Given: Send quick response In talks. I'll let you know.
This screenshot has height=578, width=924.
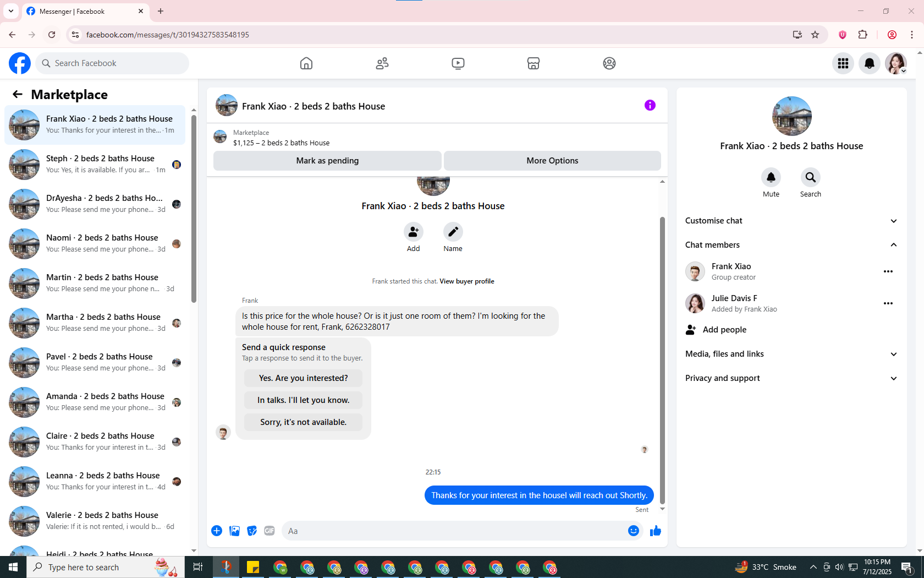Looking at the screenshot, I should [x=304, y=400].
